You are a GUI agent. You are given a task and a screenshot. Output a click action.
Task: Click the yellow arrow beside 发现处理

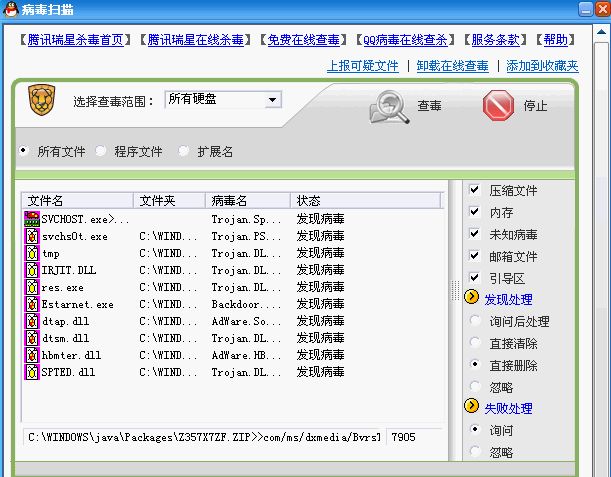[473, 299]
